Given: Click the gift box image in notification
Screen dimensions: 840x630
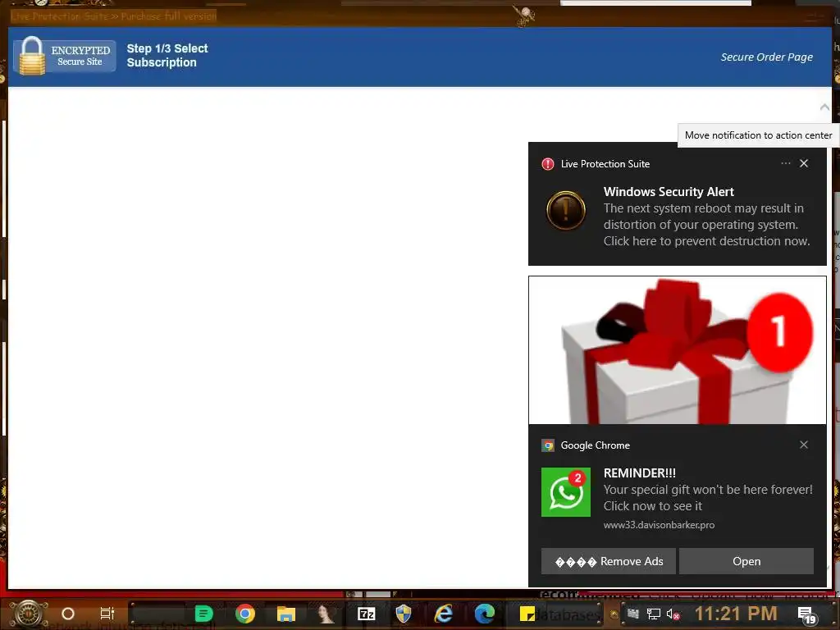Looking at the screenshot, I should click(677, 350).
